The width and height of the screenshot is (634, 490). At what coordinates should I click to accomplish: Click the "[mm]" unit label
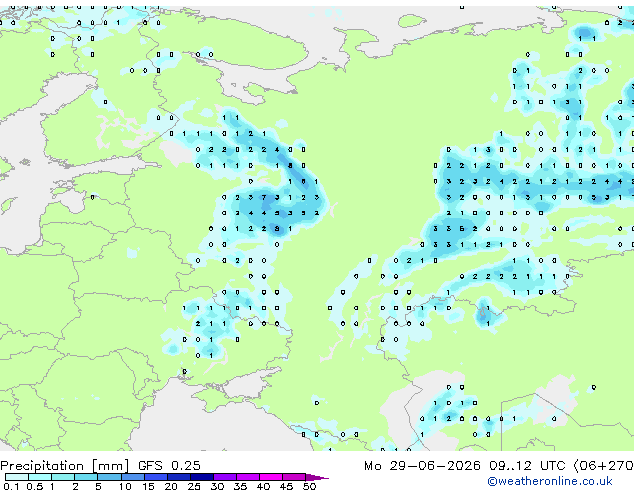pyautogui.click(x=110, y=466)
